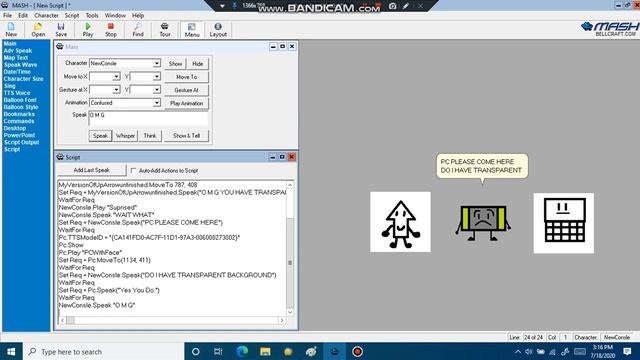Expand the Animation dropdown

click(x=157, y=103)
